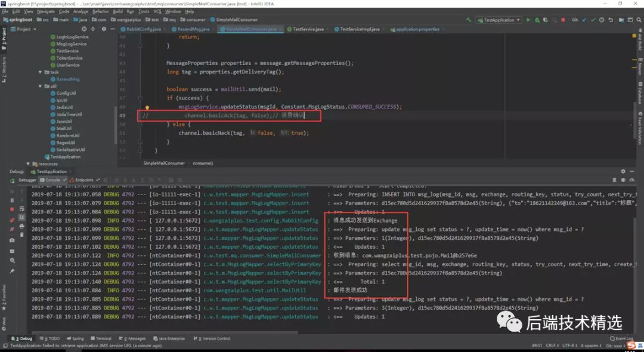This screenshot has height=352, width=644.
Task: Click the Git commit checkmark icon
Action: (x=593, y=20)
